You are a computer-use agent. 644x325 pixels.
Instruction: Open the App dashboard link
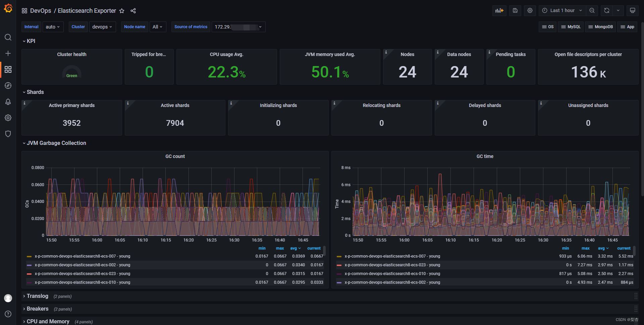(x=627, y=27)
